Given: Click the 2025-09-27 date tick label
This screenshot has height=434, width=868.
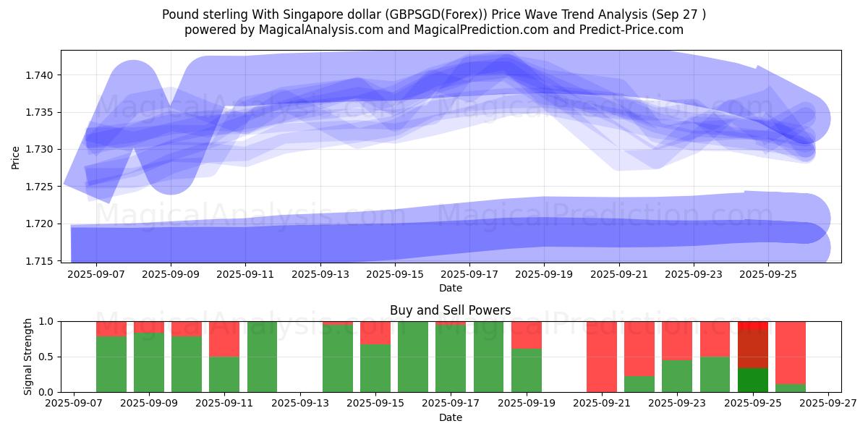Looking at the screenshot, I should [828, 404].
